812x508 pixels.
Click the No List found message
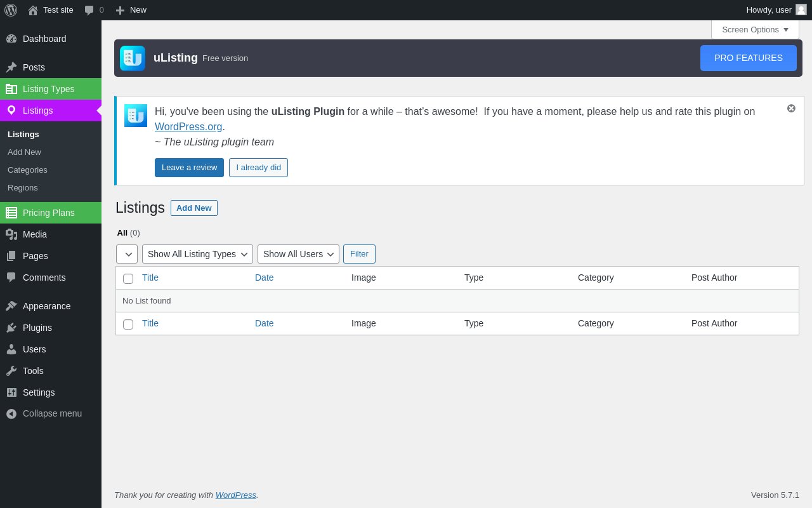(147, 301)
